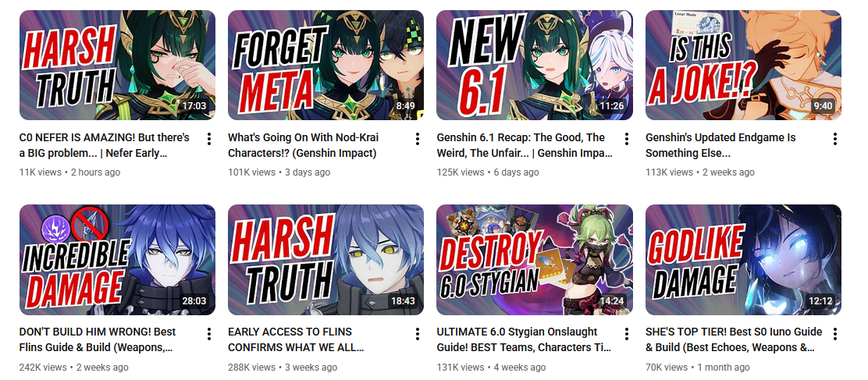The width and height of the screenshot is (868, 380).
Task: Open the title 'What's Going On With Nod-Krai Characters'
Action: tap(304, 145)
